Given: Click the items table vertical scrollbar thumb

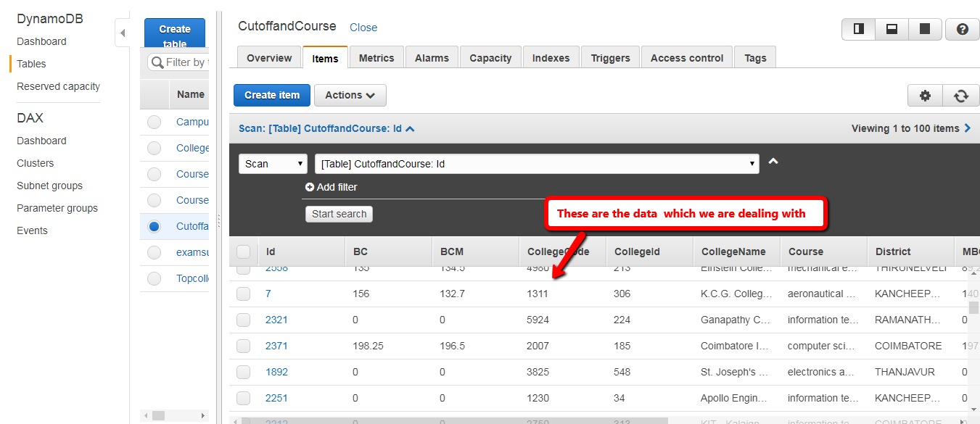Looking at the screenshot, I should (x=973, y=307).
